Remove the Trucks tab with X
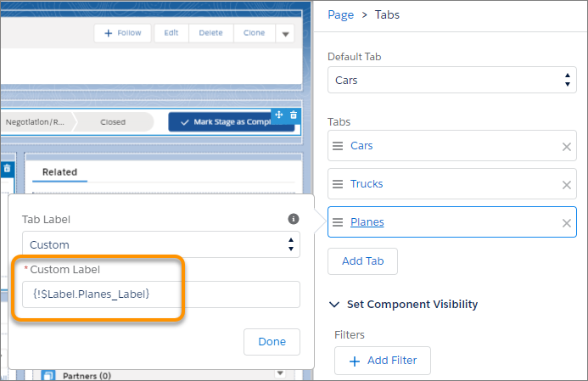 (x=566, y=185)
